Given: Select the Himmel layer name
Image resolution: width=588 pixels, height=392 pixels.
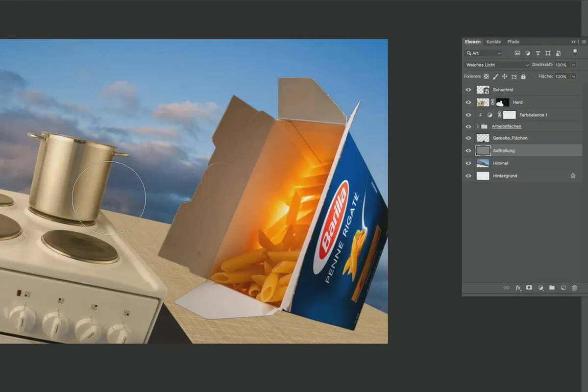Looking at the screenshot, I should click(x=501, y=163).
